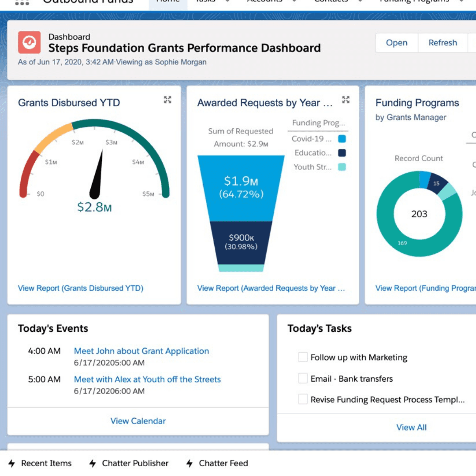The height and width of the screenshot is (476, 476).
Task: Open the Email - Bank transfers task
Action: coord(352,379)
